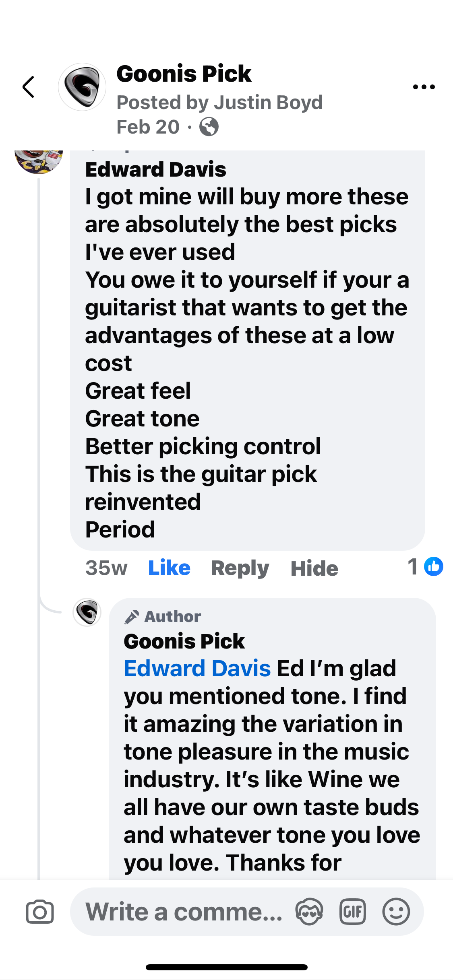Like Edward Davis's comment
453x980 pixels.
click(169, 568)
